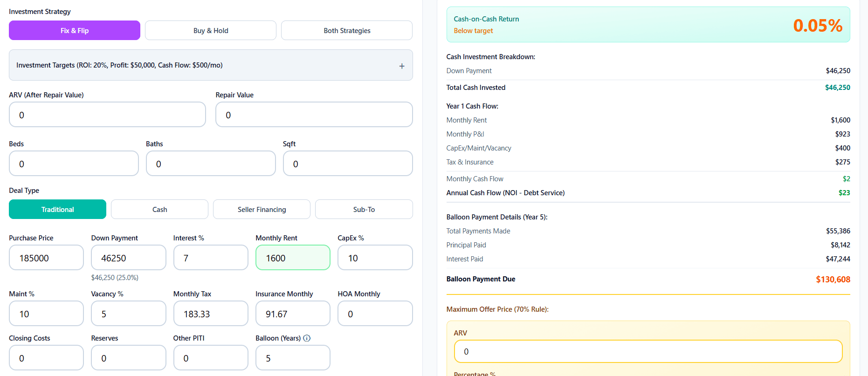The height and width of the screenshot is (376, 868).
Task: Select the Buy & Hold strategy
Action: coord(211,30)
